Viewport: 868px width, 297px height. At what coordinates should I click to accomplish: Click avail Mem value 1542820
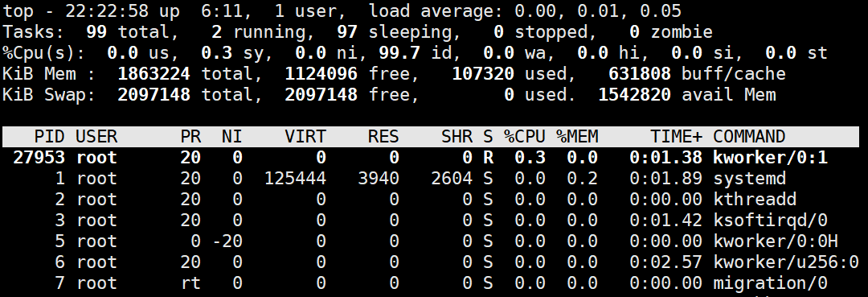coord(634,95)
